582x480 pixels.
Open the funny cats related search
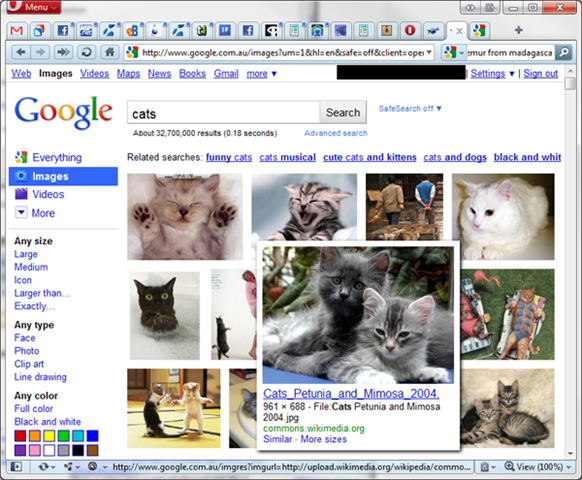(229, 157)
